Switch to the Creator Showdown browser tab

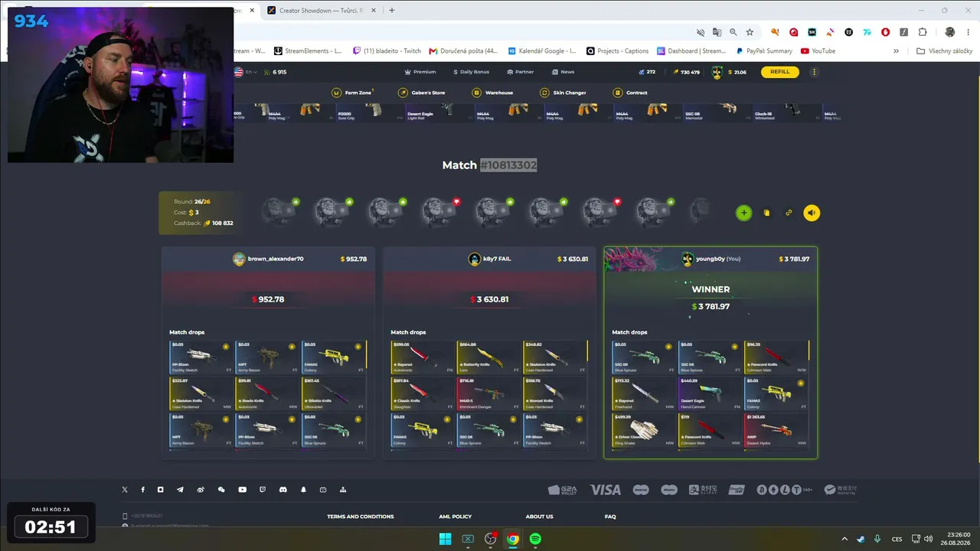click(x=322, y=10)
